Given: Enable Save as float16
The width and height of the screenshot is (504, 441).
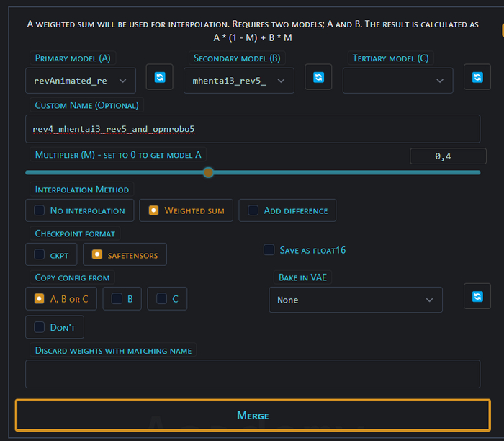Looking at the screenshot, I should 269,250.
